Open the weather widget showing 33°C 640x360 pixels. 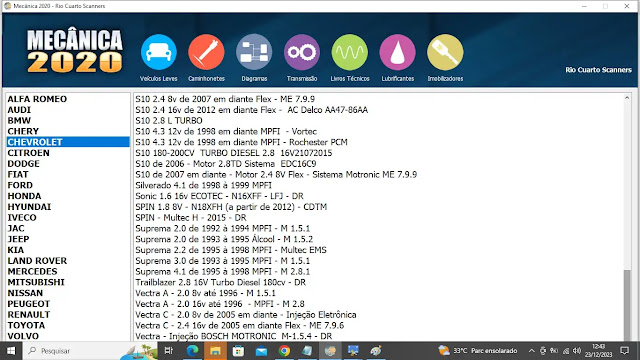pos(478,351)
